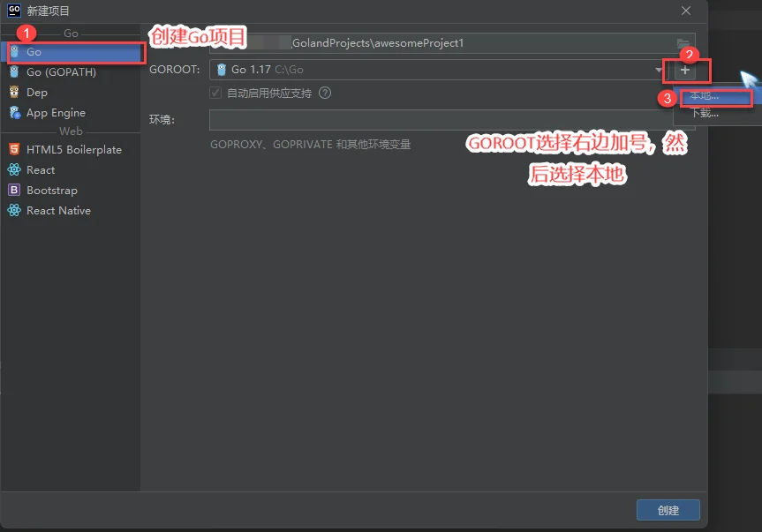
Task: Choose 本地... from the add SDK menu
Action: click(x=716, y=96)
